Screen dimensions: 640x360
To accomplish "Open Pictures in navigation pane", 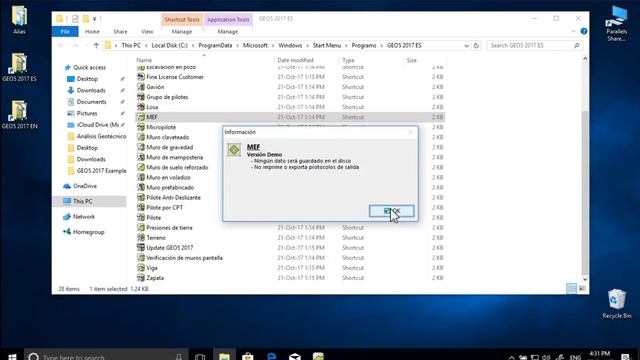I will pyautogui.click(x=87, y=113).
